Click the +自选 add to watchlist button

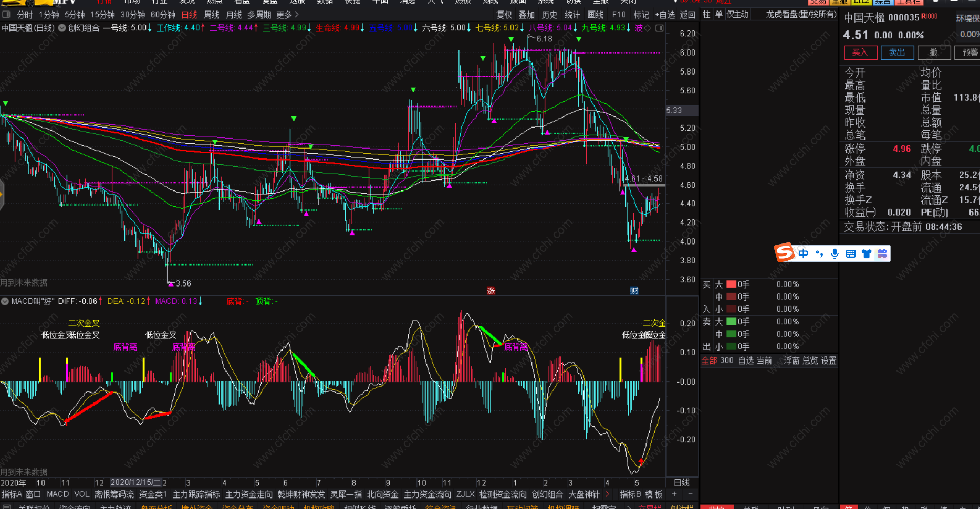(665, 15)
